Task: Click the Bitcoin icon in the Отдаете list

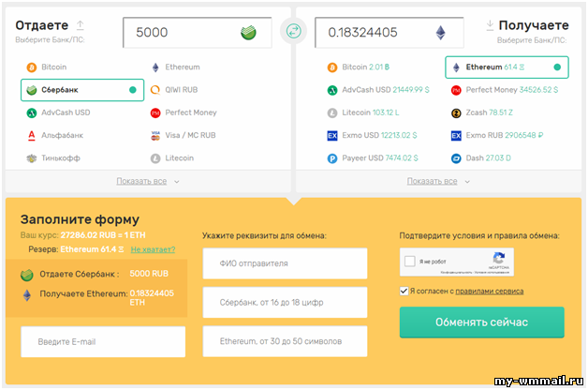Action: (32, 67)
